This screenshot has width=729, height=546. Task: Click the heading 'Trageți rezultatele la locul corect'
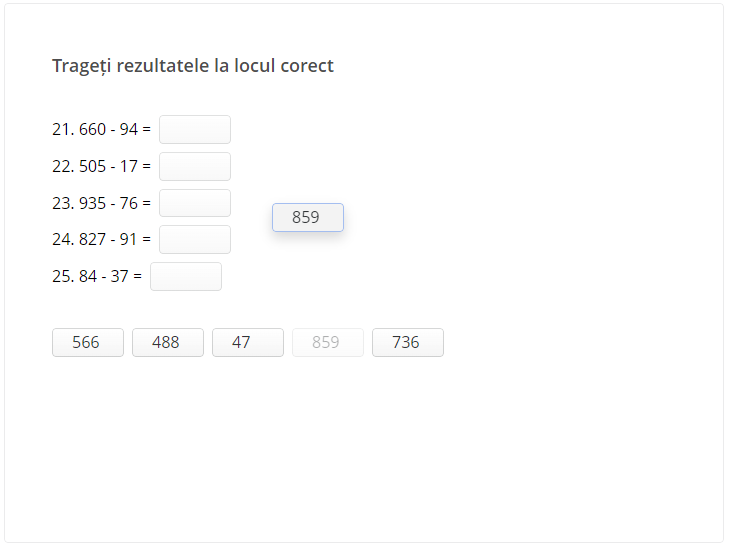[193, 66]
